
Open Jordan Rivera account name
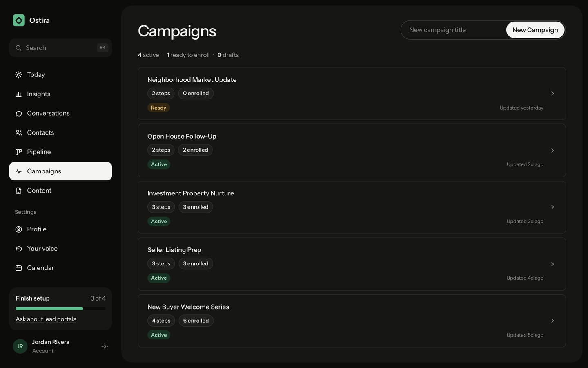click(x=51, y=342)
